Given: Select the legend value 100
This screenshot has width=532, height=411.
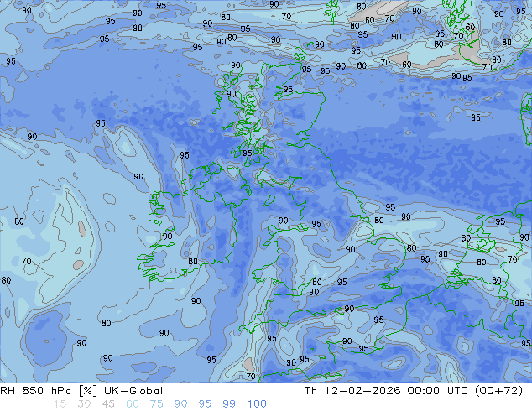Looking at the screenshot, I should click(257, 404).
